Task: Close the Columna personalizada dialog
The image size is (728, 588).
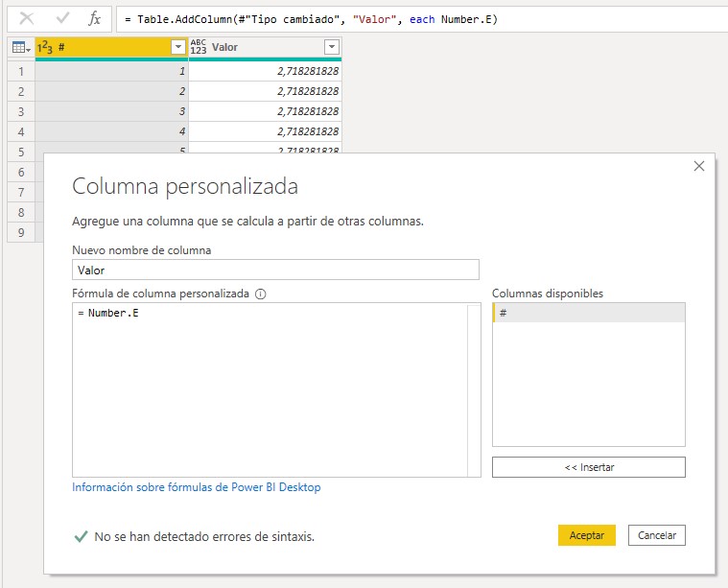Action: [699, 166]
